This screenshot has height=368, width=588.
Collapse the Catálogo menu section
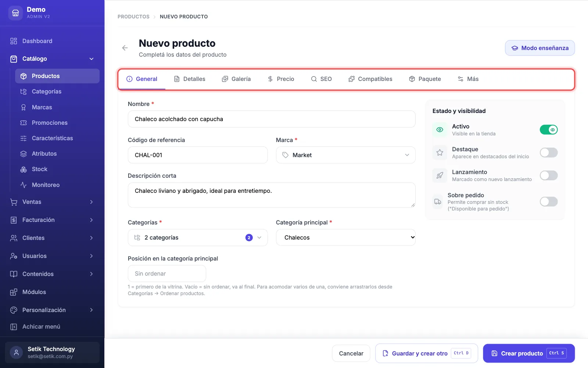click(x=52, y=59)
